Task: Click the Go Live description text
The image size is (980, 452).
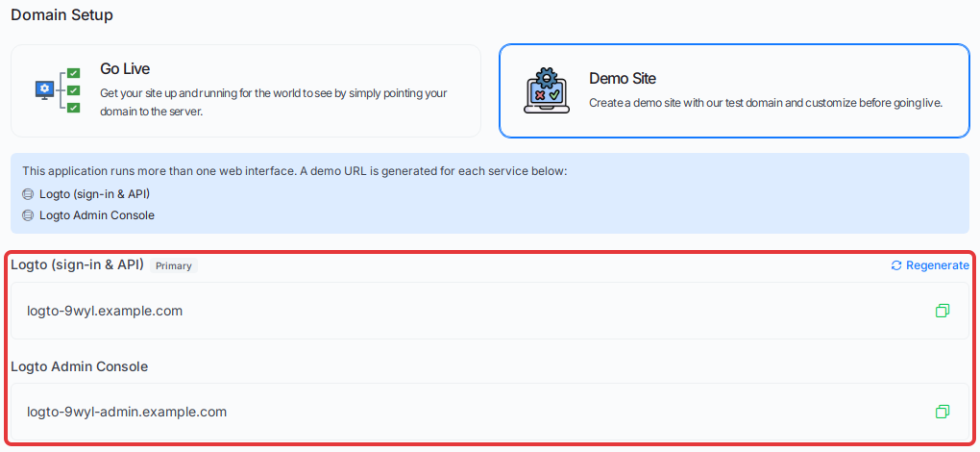Action: [x=274, y=103]
